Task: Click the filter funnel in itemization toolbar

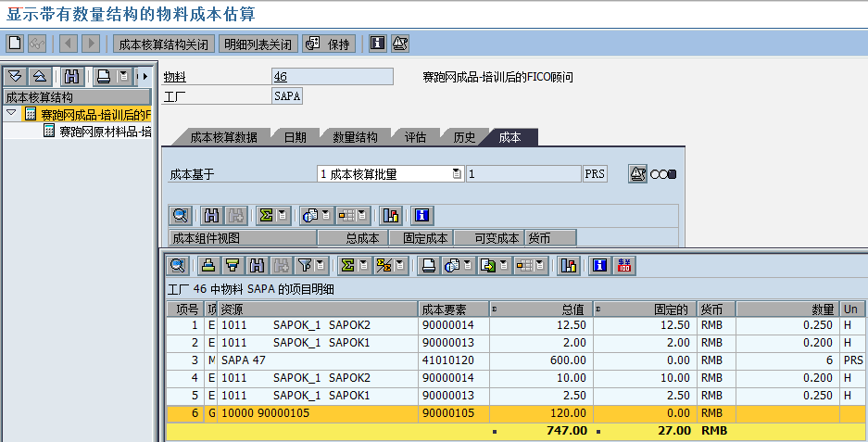Action: [x=305, y=266]
